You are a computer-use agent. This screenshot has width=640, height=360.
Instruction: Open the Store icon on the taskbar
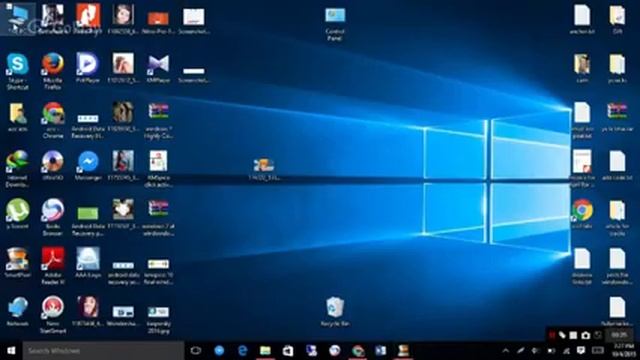(x=288, y=351)
